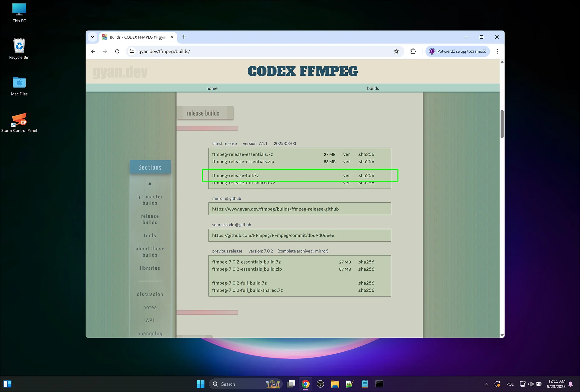
Task: Jump to release builds in sidebar
Action: click(x=150, y=219)
